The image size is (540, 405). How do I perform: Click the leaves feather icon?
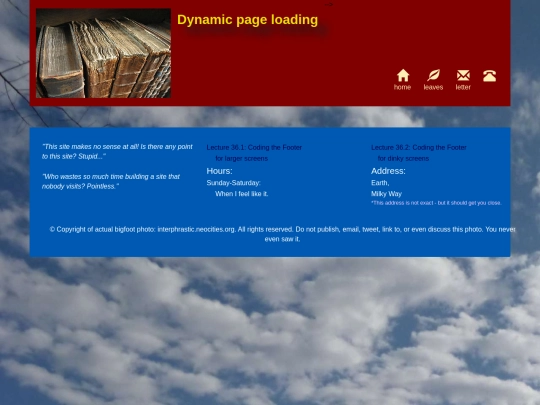pyautogui.click(x=433, y=75)
